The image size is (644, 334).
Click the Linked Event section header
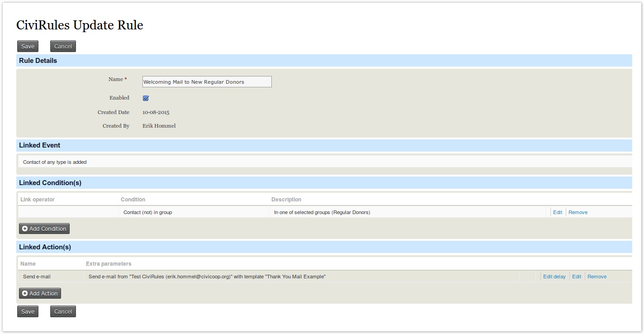(324, 145)
